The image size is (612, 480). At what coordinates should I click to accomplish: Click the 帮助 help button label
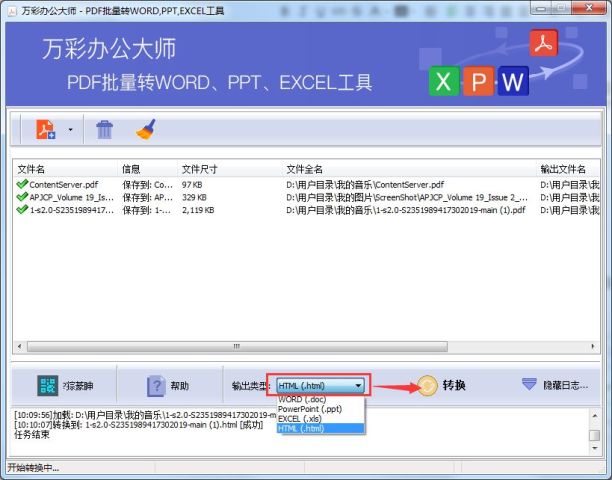tap(180, 386)
